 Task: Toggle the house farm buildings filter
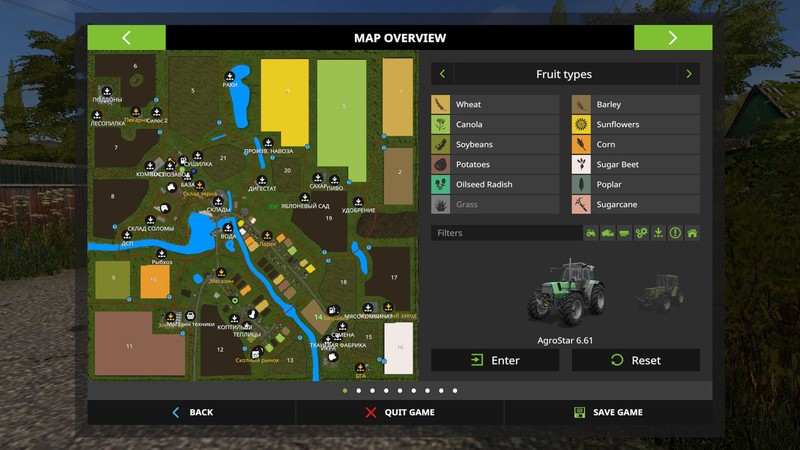click(x=692, y=233)
